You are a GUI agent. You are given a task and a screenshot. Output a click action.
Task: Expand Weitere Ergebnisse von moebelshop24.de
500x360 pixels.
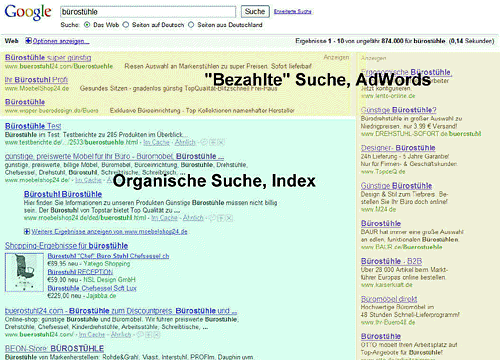(x=27, y=231)
